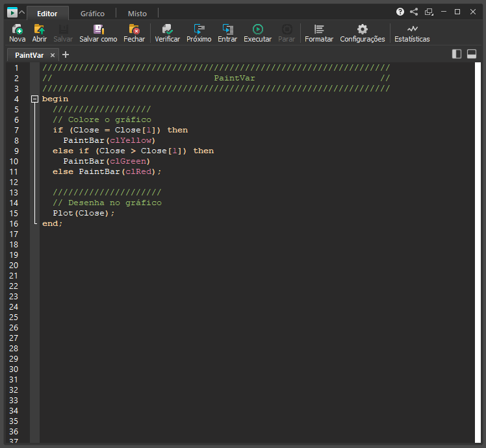
Task: Close the PaintVar file tab
Action: (53, 55)
